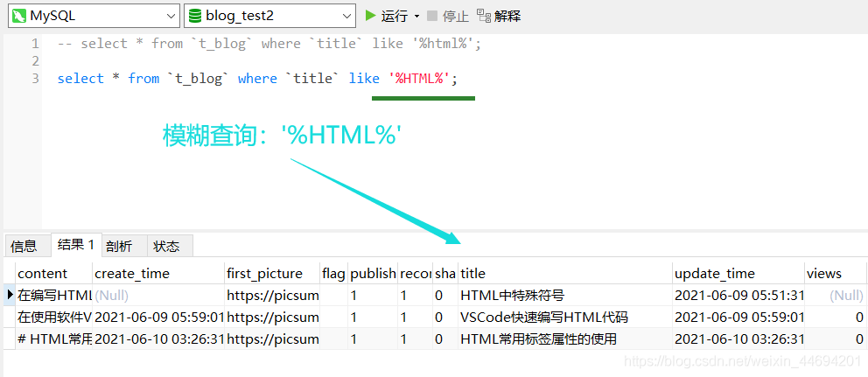Click the recom column header
Viewport: 868px width, 377px height.
click(415, 274)
